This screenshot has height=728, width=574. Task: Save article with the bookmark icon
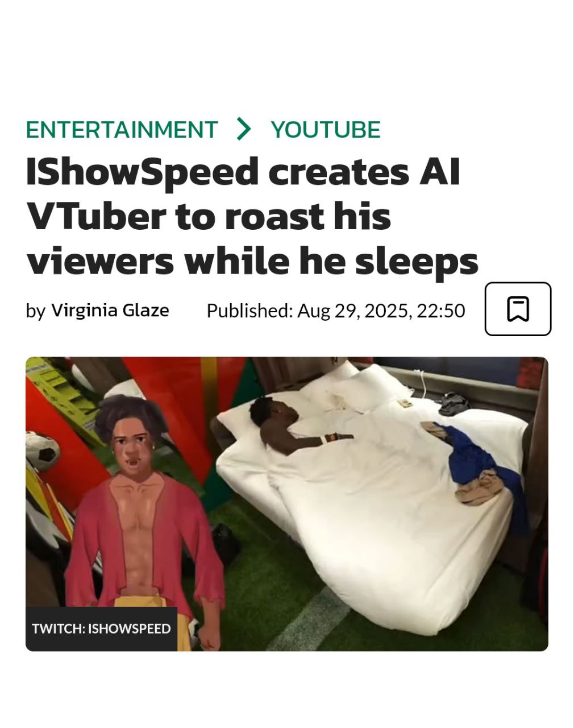pos(518,309)
